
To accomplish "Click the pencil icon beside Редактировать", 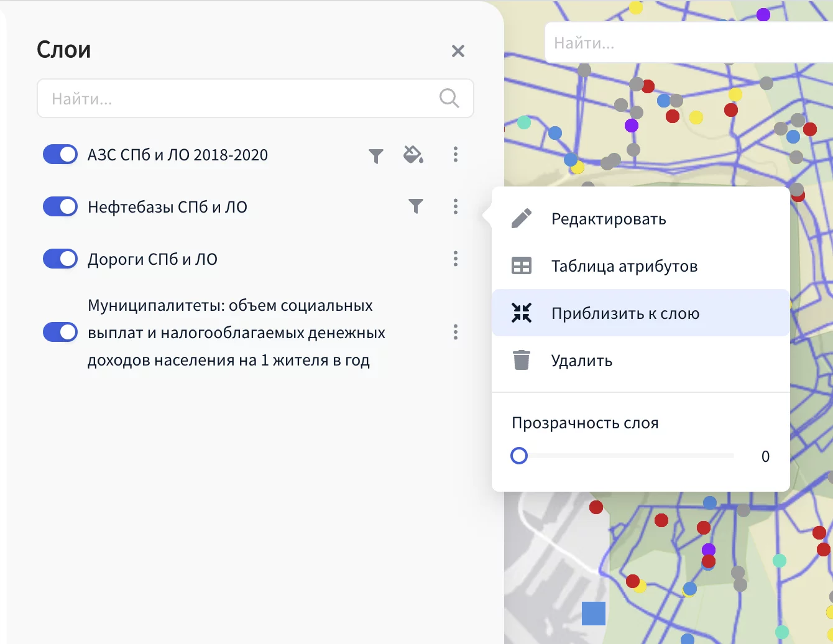I will click(522, 219).
